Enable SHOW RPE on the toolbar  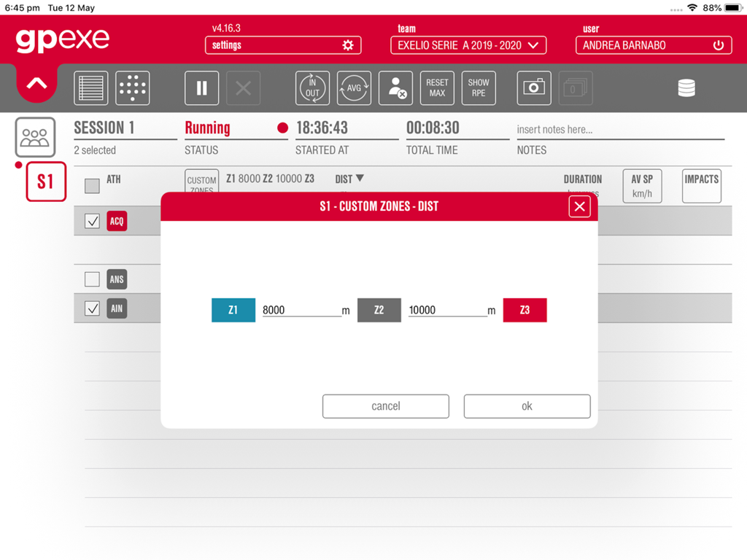click(479, 87)
